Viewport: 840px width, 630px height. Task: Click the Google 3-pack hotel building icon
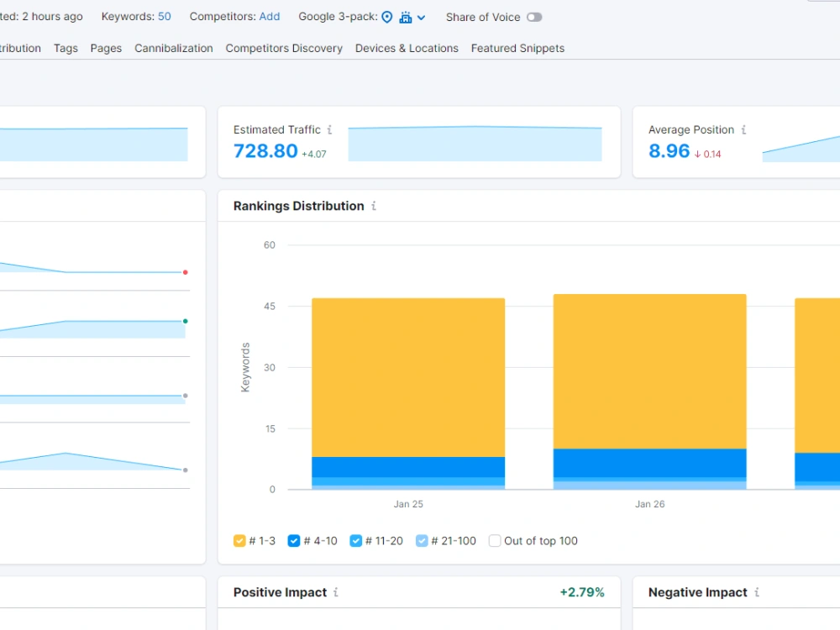(x=406, y=17)
